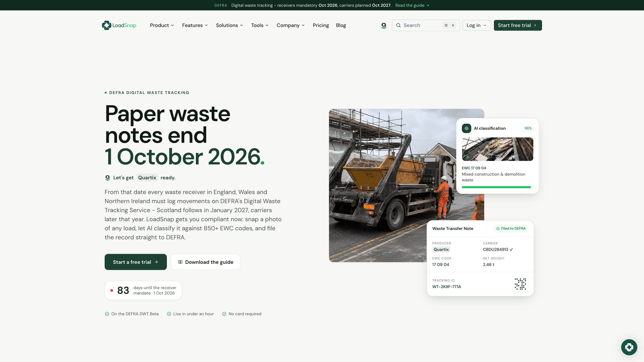This screenshot has height=362, width=644.
Task: Click the AI classification chip icon
Action: (467, 128)
